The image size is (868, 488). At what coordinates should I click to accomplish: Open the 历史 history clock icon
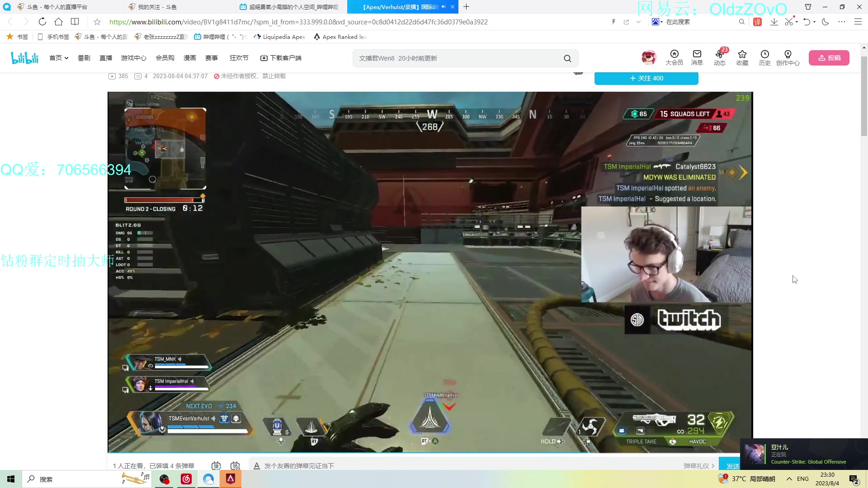[x=765, y=57]
